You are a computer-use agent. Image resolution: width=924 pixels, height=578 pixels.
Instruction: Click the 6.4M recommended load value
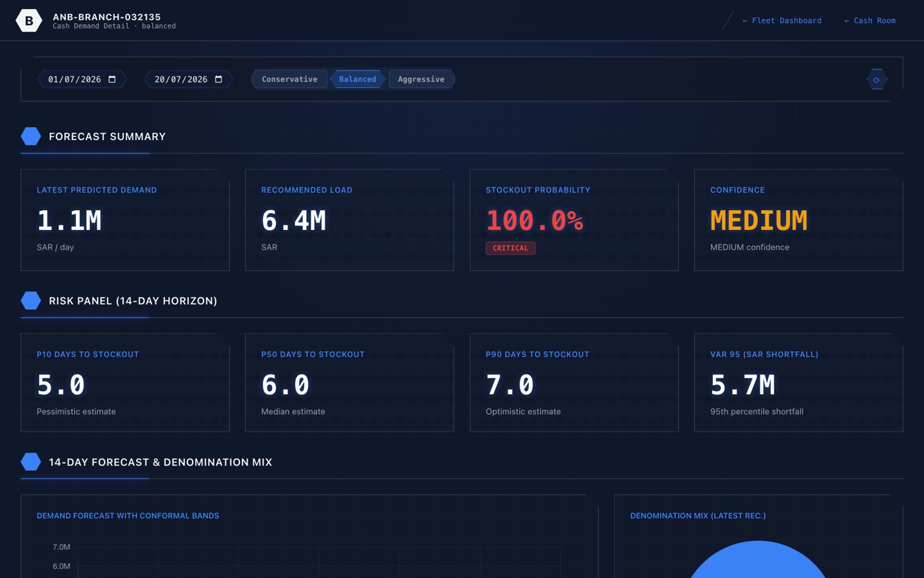[293, 220]
